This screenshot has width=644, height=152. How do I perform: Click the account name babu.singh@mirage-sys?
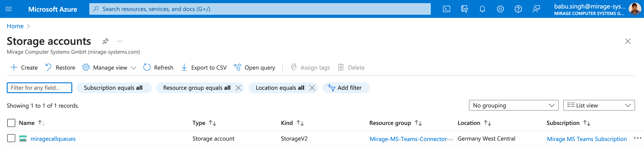point(589,6)
